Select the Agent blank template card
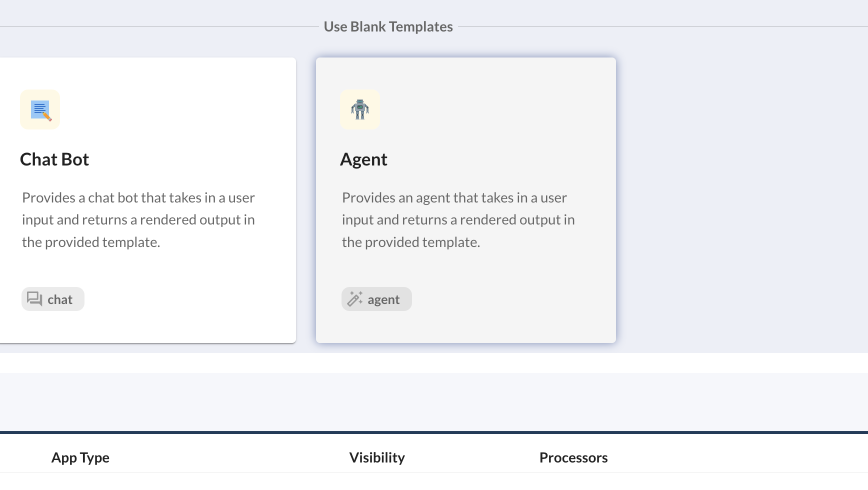868x490 pixels. pos(466,199)
